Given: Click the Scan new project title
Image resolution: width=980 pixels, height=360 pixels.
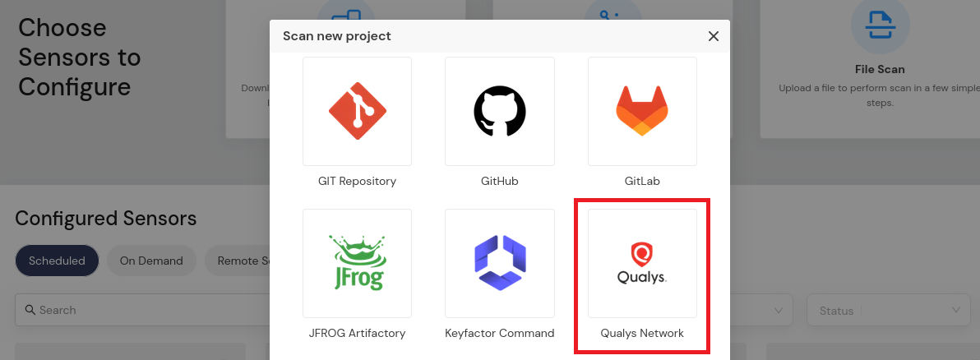Looking at the screenshot, I should pyautogui.click(x=337, y=36).
